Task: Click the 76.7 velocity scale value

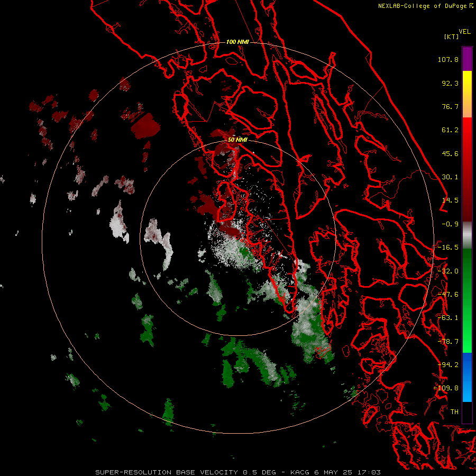Action: click(450, 106)
